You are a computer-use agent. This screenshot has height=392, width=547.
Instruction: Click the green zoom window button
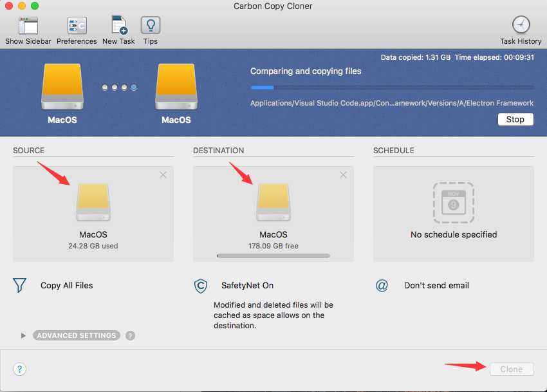click(x=35, y=6)
